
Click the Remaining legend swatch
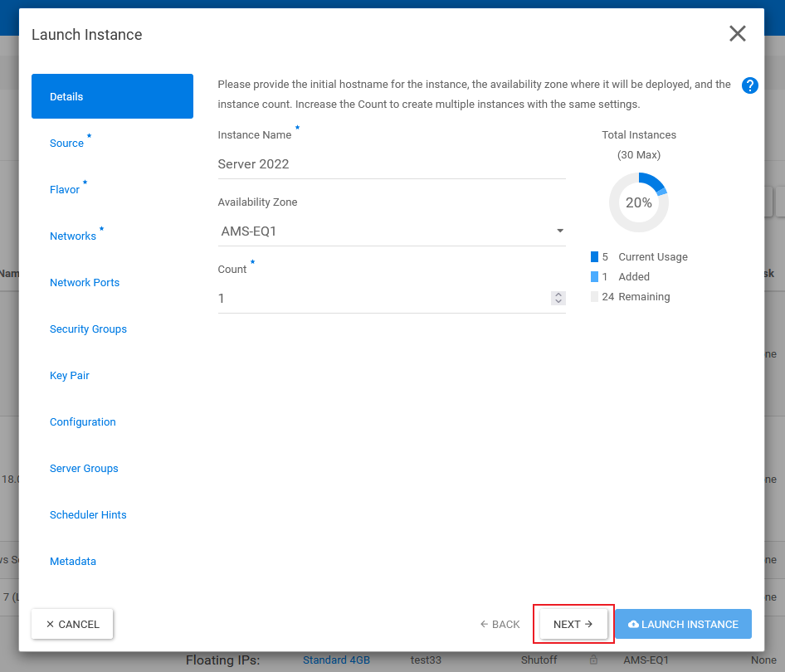click(594, 297)
